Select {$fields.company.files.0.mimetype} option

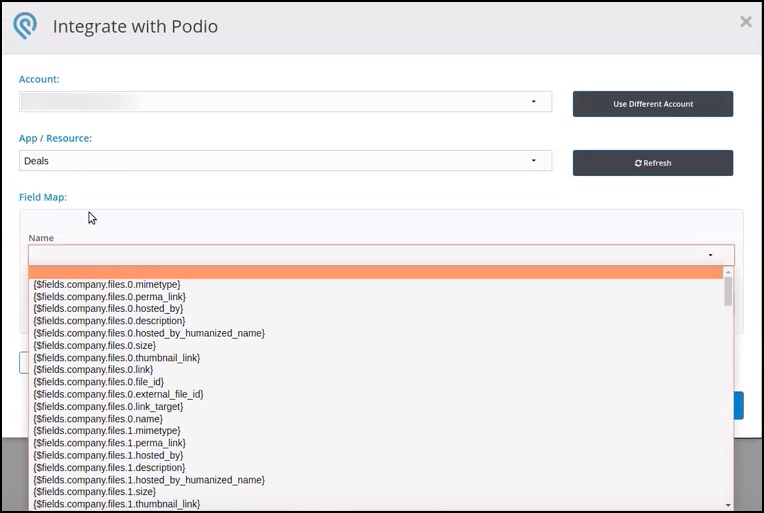click(x=107, y=284)
